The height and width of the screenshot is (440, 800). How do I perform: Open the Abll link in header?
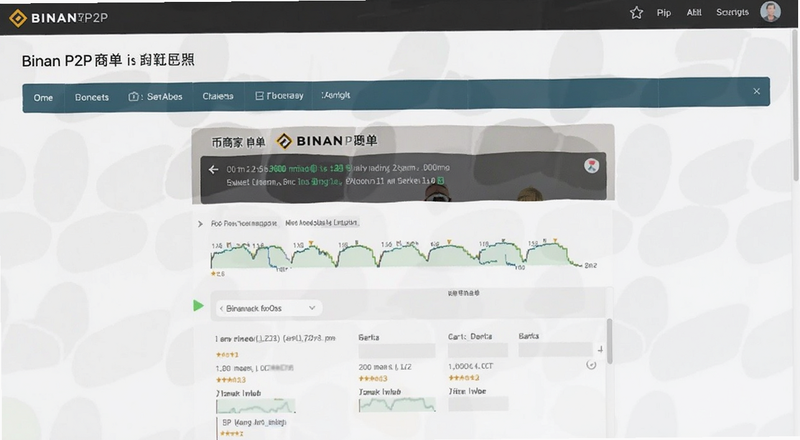click(x=694, y=13)
